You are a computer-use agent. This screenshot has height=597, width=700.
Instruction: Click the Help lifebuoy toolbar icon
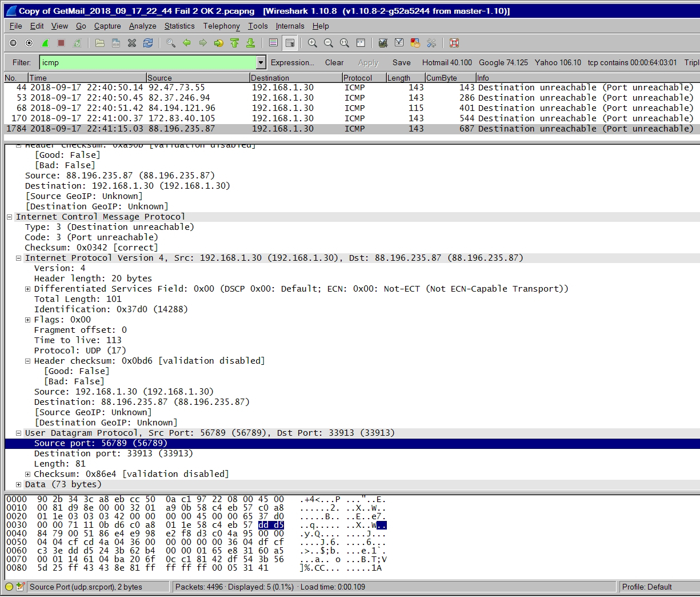pos(454,43)
